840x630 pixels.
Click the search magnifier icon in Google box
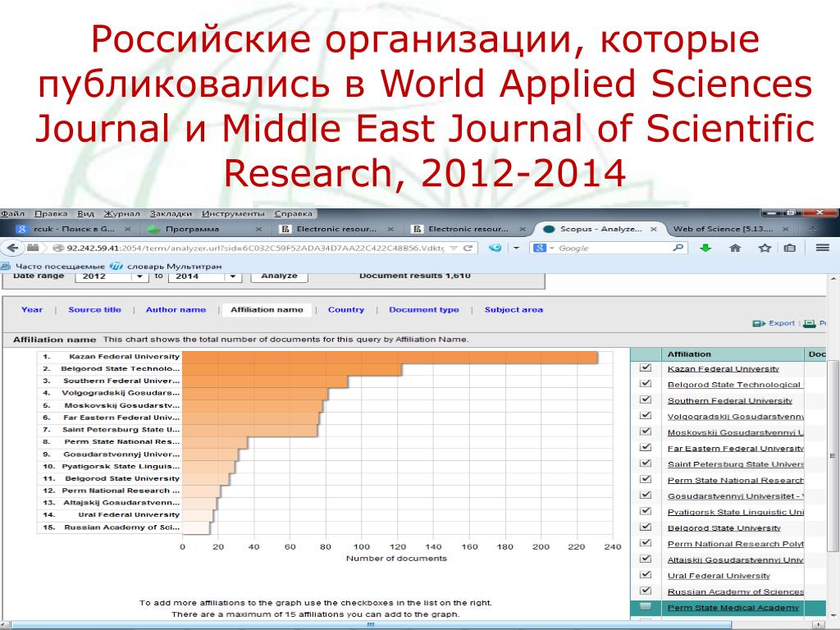pyautogui.click(x=678, y=248)
